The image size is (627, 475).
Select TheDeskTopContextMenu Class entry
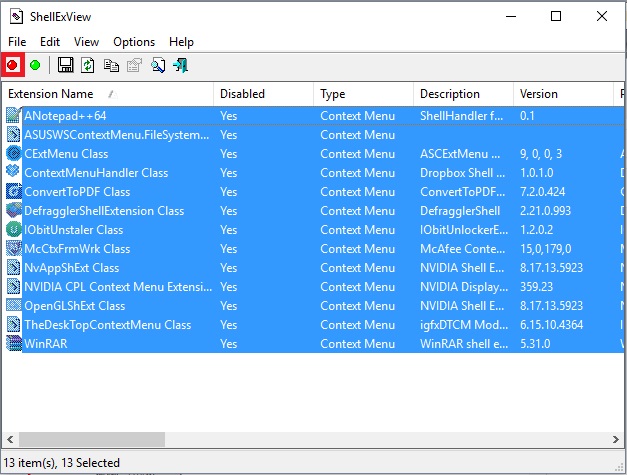pos(108,325)
